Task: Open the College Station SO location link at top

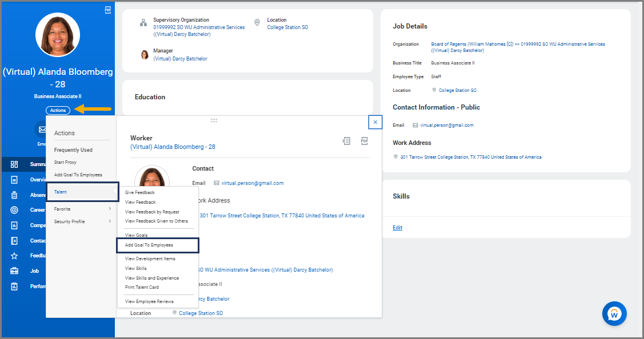Action: [x=287, y=27]
